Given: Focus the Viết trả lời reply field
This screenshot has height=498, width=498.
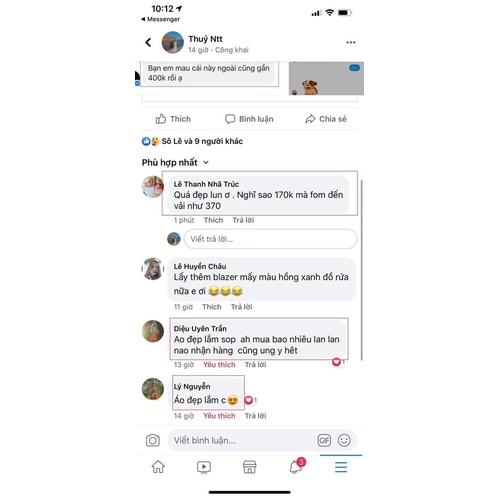Looking at the screenshot, I should coord(270,239).
